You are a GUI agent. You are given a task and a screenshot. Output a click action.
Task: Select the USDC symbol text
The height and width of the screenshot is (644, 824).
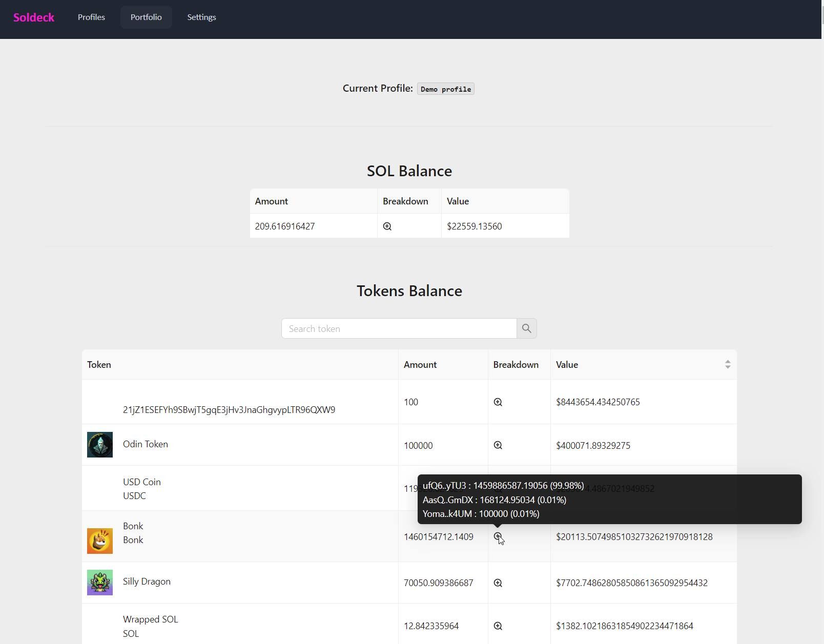pyautogui.click(x=134, y=496)
